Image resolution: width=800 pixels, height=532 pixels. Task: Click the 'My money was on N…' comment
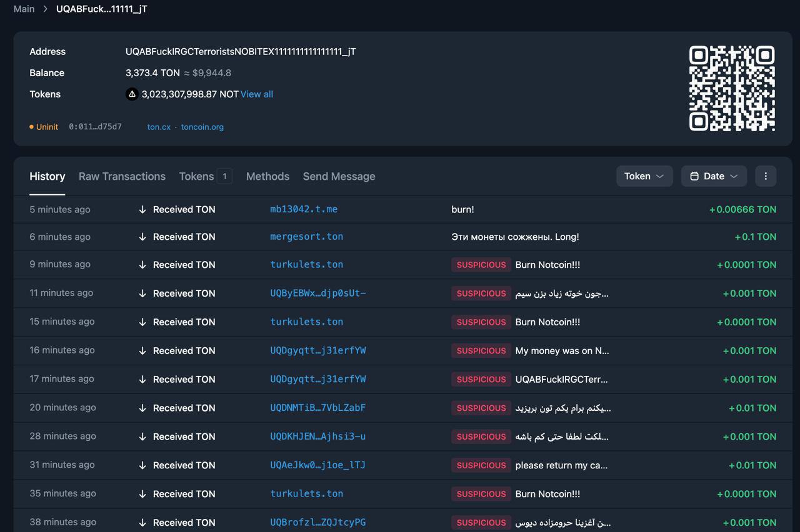[x=562, y=351]
